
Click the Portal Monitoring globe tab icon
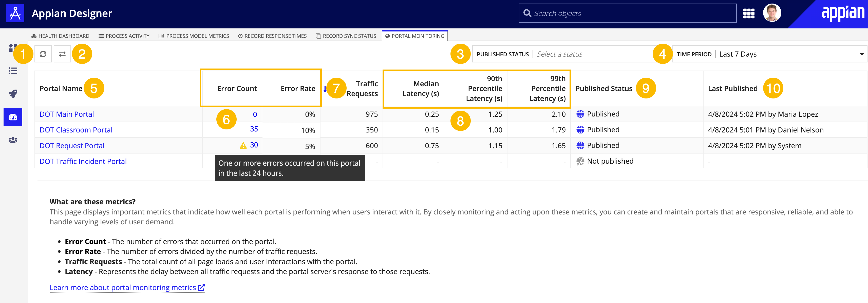pyautogui.click(x=387, y=36)
